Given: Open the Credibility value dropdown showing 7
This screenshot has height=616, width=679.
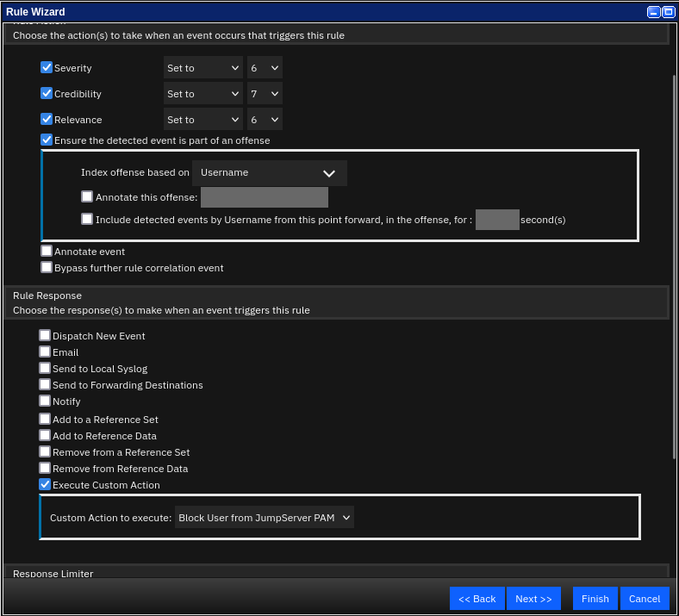Looking at the screenshot, I should (x=265, y=94).
